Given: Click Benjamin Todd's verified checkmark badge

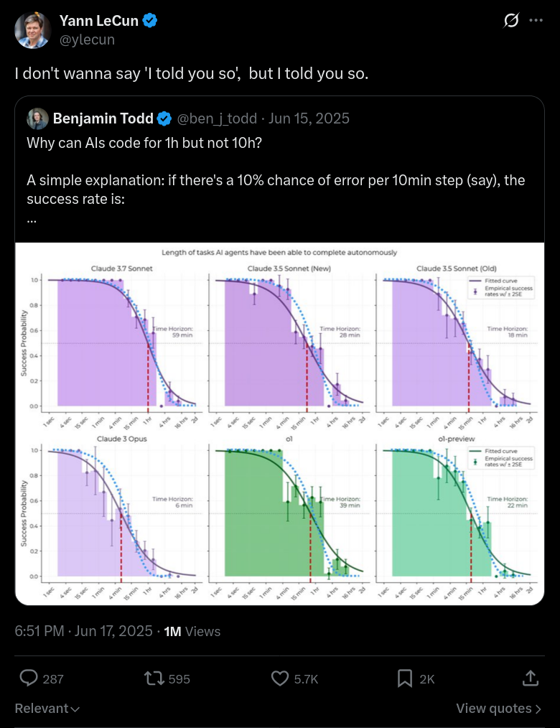Looking at the screenshot, I should [164, 119].
